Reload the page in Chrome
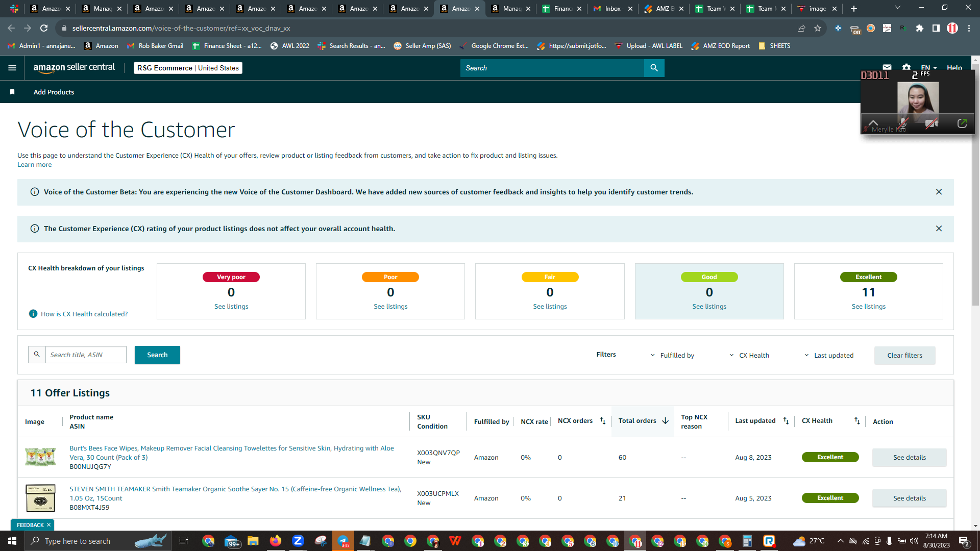 pos(44,28)
